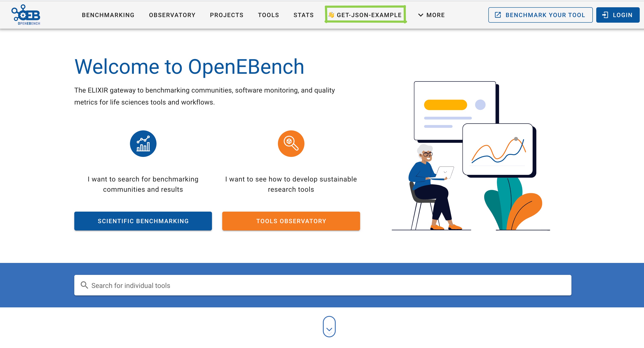Click the search magnifier icon
The image size is (644, 348).
pos(84,285)
